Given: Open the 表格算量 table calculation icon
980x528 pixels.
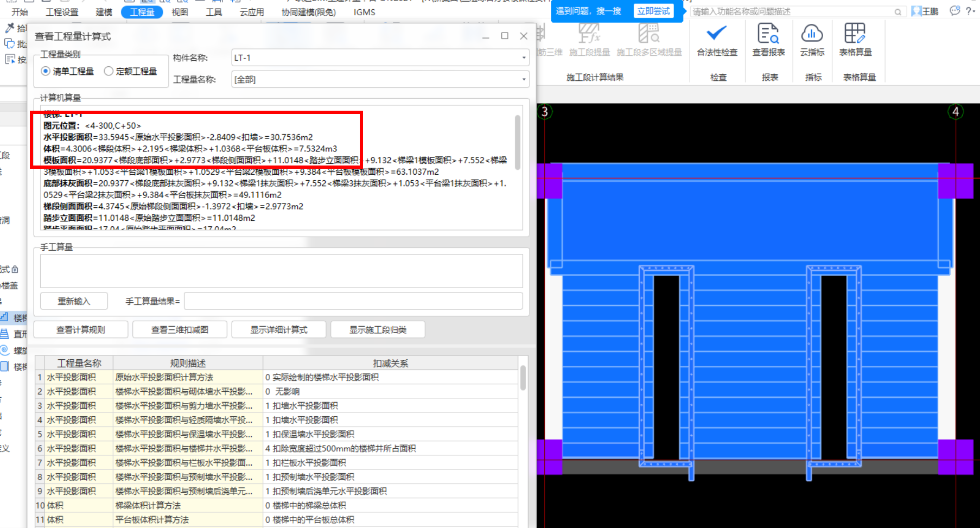Looking at the screenshot, I should [x=855, y=41].
